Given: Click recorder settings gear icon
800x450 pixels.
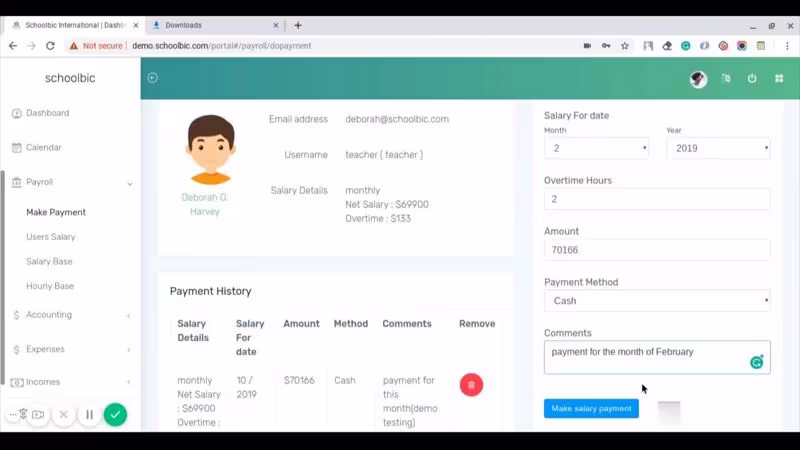Looking at the screenshot, I should [x=23, y=413].
